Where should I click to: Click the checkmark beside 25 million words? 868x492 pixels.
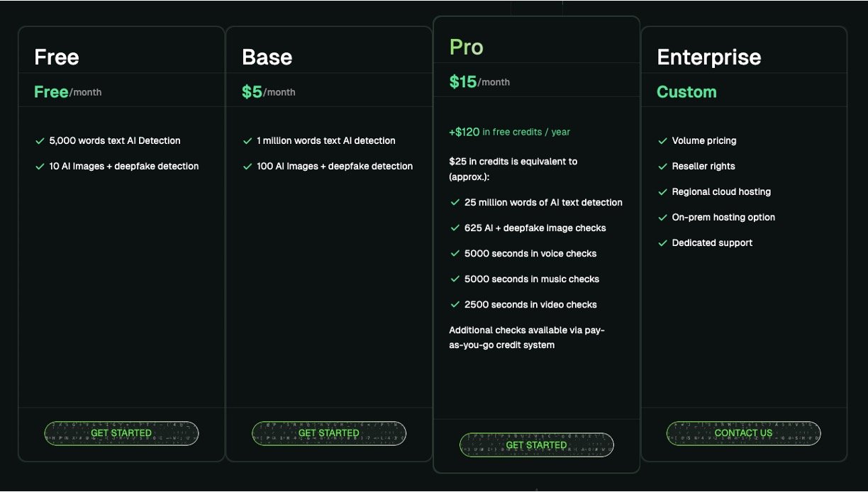click(x=455, y=203)
